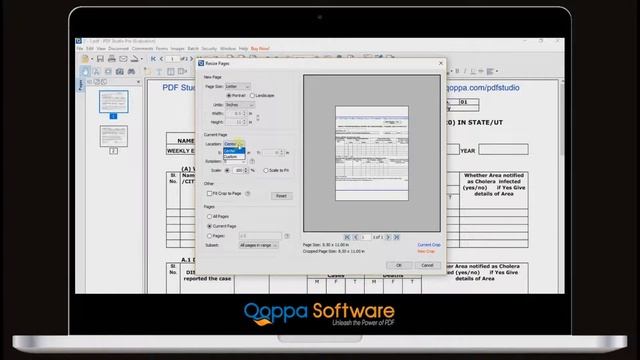Jump to last page in preview navigation
Viewport: 640px width, 360px height.
(x=396, y=237)
